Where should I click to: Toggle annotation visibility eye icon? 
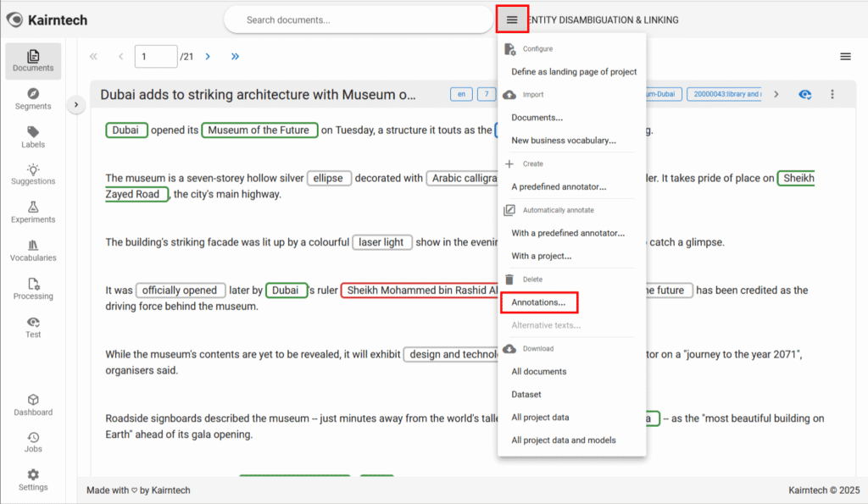pos(805,94)
